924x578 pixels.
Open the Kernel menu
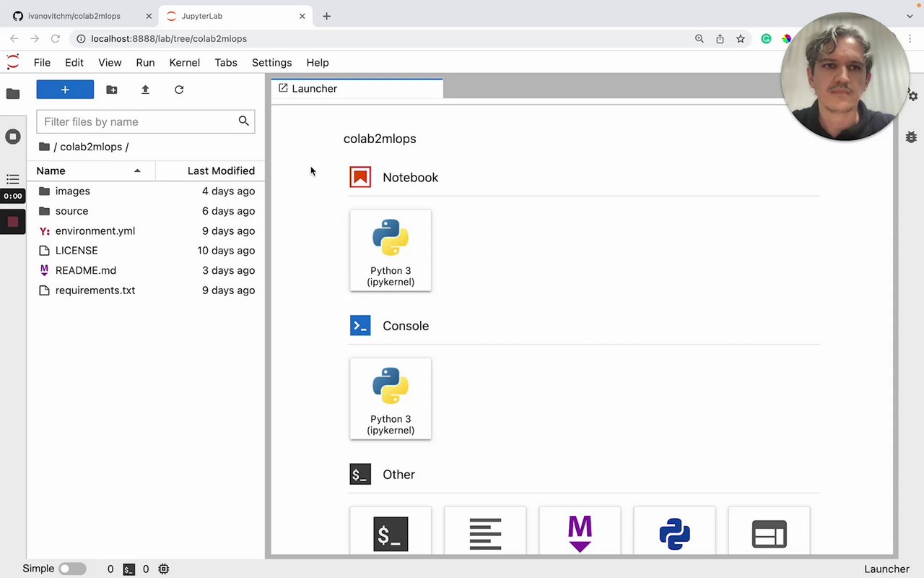click(x=185, y=63)
